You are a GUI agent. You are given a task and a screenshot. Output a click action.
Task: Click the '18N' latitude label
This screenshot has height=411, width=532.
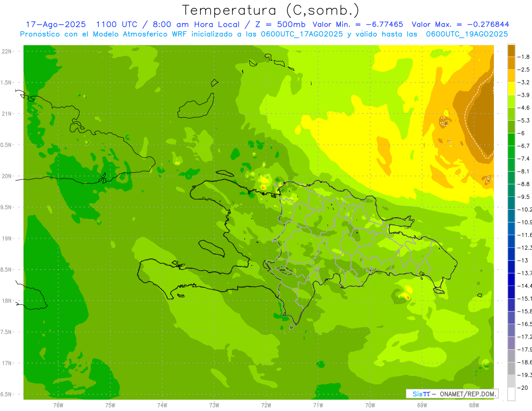coord(7,301)
